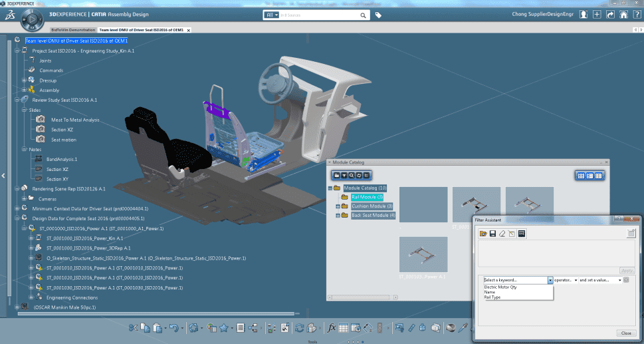The height and width of the screenshot is (344, 644).
Task: Click the Update refresh icon in toolbar
Action: (x=300, y=327)
